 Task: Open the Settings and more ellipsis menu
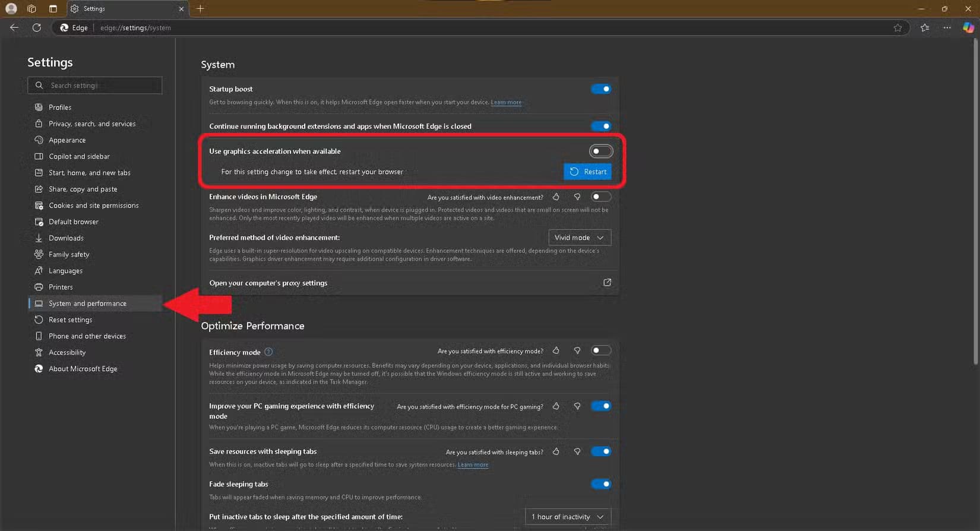click(947, 28)
